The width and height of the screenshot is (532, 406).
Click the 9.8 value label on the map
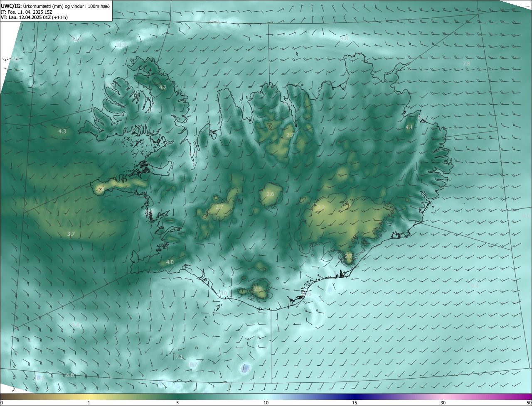(344, 38)
